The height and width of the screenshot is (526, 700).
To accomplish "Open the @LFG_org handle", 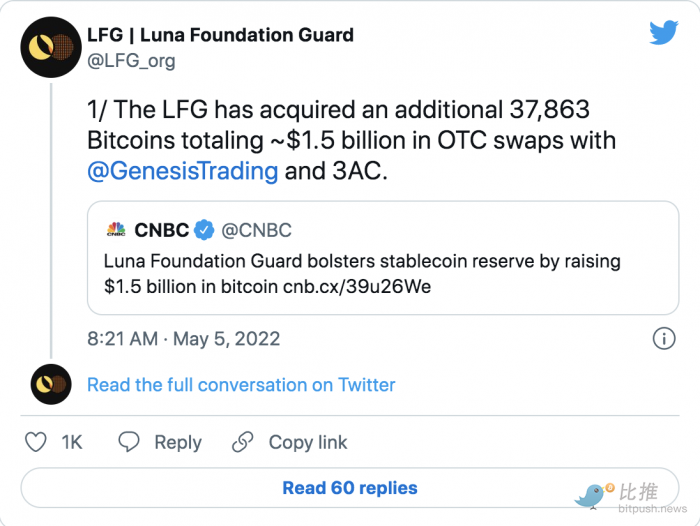I will pos(131,61).
